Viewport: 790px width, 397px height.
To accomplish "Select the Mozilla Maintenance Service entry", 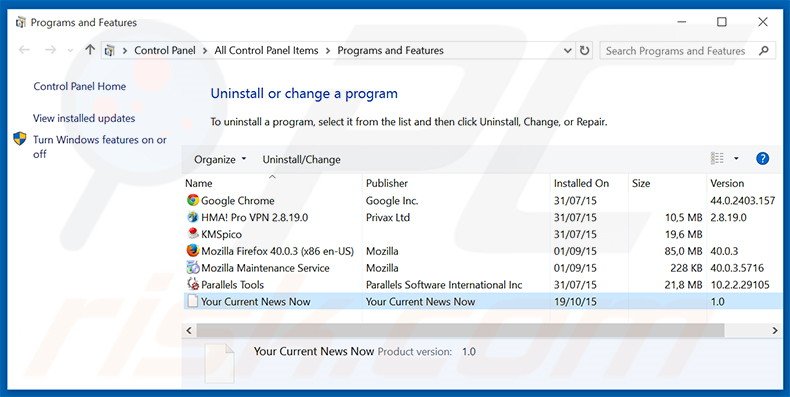I will (x=266, y=268).
